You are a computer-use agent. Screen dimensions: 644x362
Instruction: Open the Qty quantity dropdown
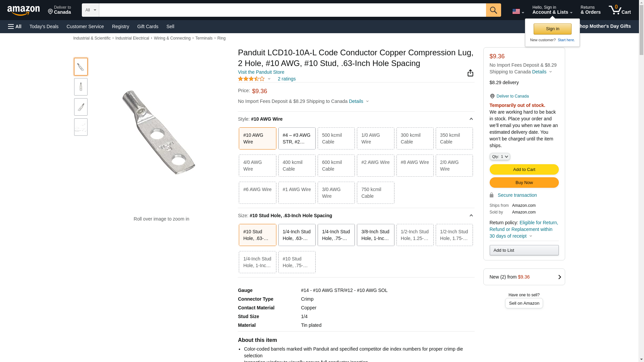(499, 157)
